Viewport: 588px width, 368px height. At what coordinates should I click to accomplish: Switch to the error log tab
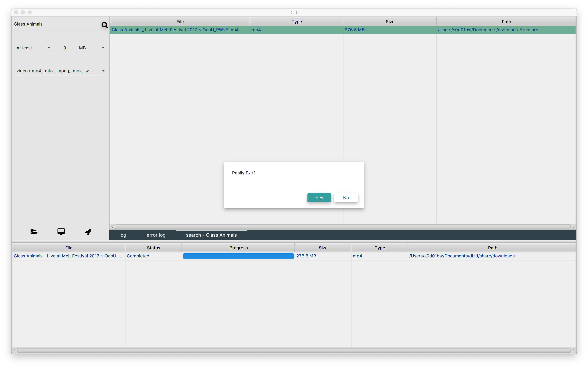(156, 235)
